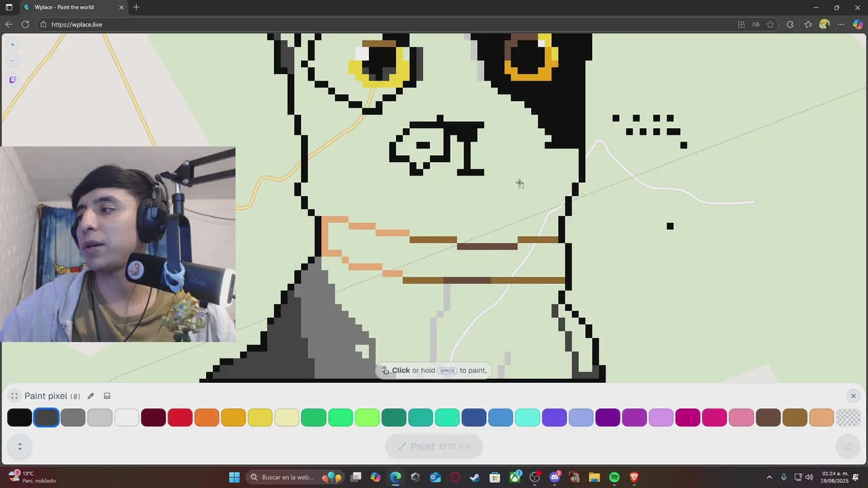Open the browser profile avatar
The image size is (868, 488).
tap(825, 24)
